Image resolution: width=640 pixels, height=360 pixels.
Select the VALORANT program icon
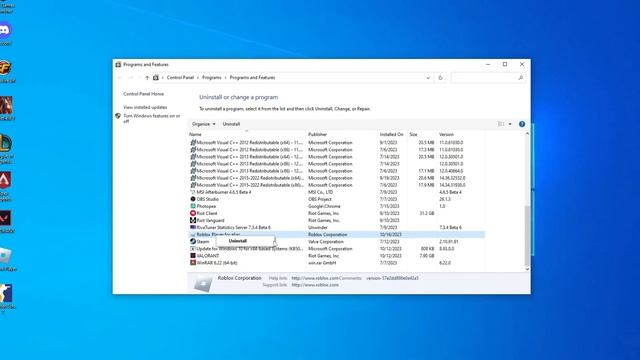[193, 256]
